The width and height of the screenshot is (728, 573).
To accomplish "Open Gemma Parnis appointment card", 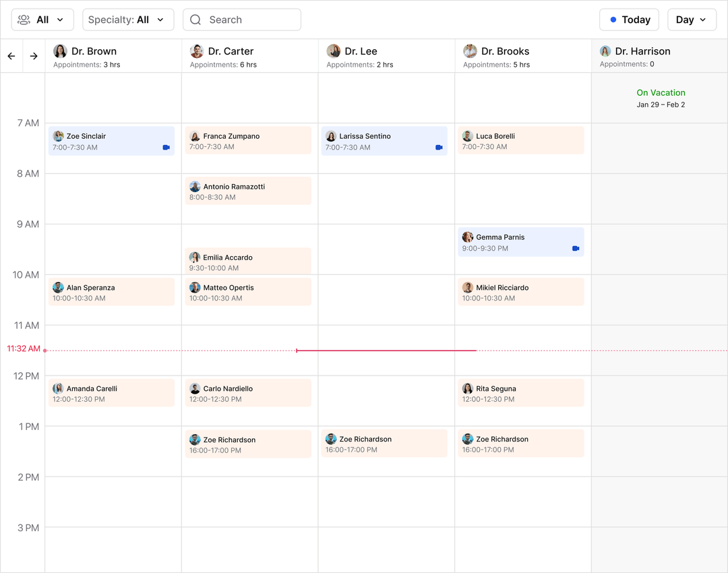I will pyautogui.click(x=521, y=242).
